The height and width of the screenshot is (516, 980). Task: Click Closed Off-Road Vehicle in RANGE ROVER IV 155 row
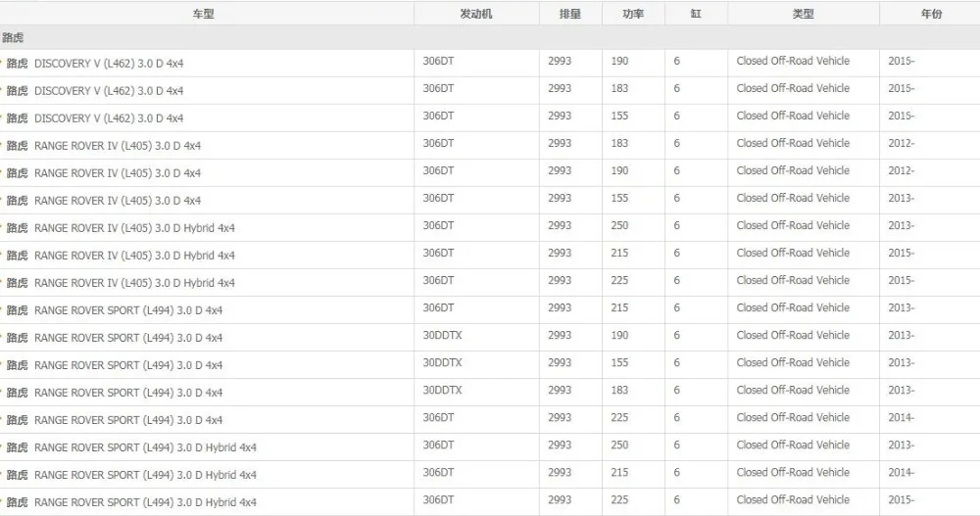(x=793, y=198)
